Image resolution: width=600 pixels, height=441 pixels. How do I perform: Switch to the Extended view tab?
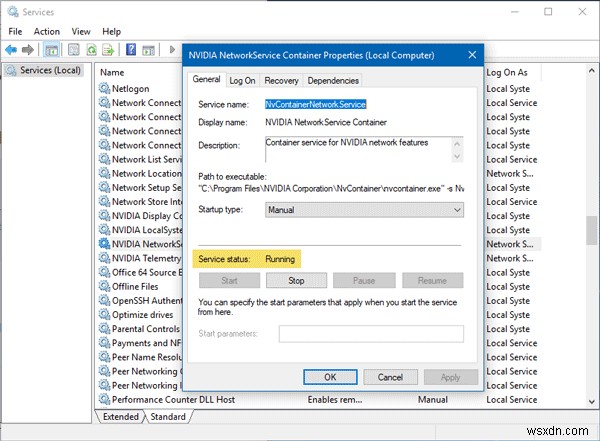tap(121, 416)
